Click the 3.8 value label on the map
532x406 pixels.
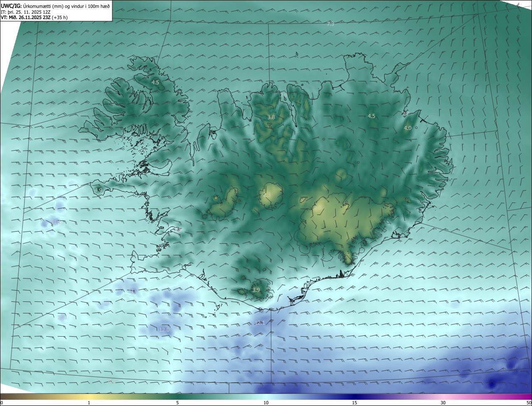(271, 117)
